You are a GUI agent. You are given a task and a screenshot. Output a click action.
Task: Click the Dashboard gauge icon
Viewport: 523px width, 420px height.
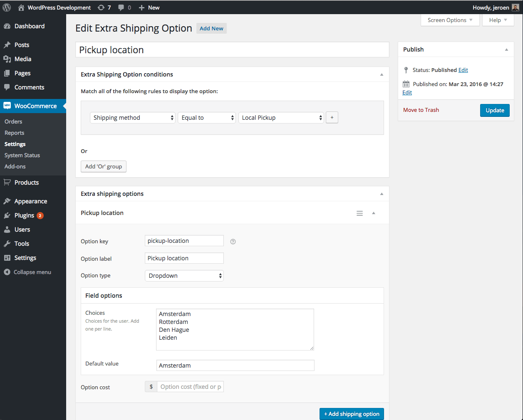pos(7,26)
